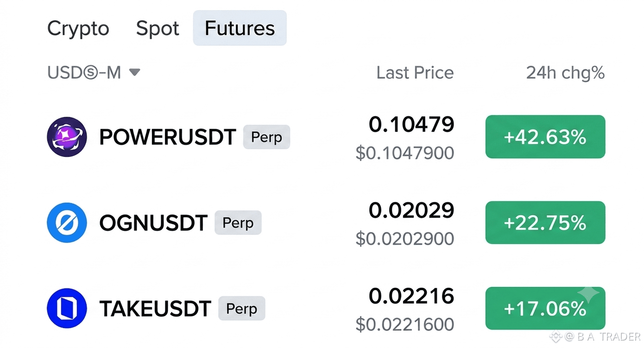Switch to the Spot tab
Image resolution: width=644 pixels, height=348 pixels.
pos(158,28)
